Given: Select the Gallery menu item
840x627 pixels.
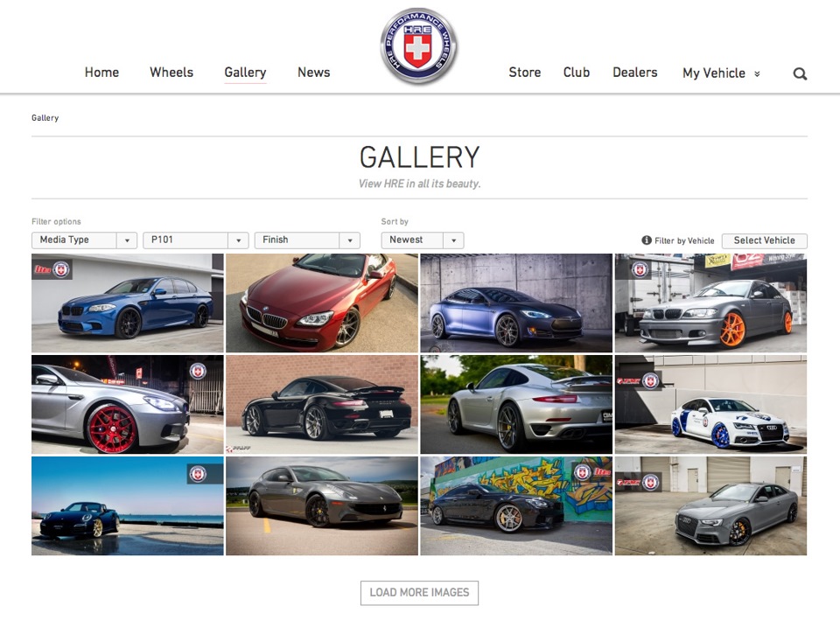Looking at the screenshot, I should click(x=245, y=73).
